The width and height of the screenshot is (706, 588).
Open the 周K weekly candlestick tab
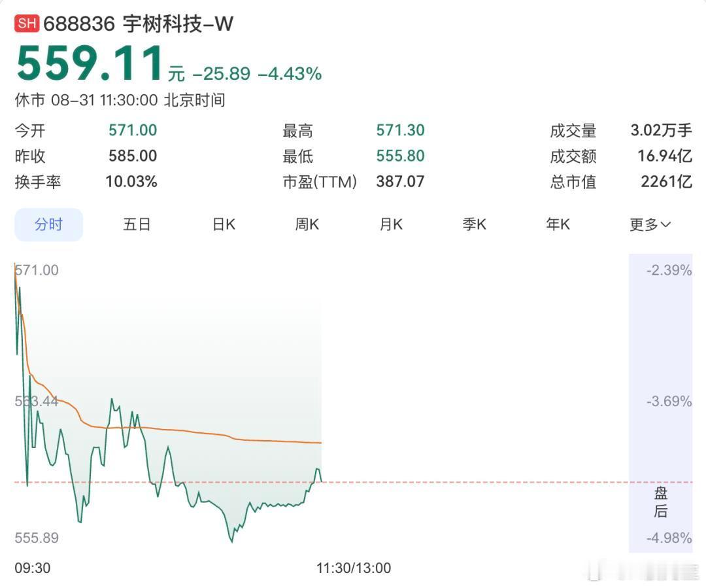pos(307,224)
